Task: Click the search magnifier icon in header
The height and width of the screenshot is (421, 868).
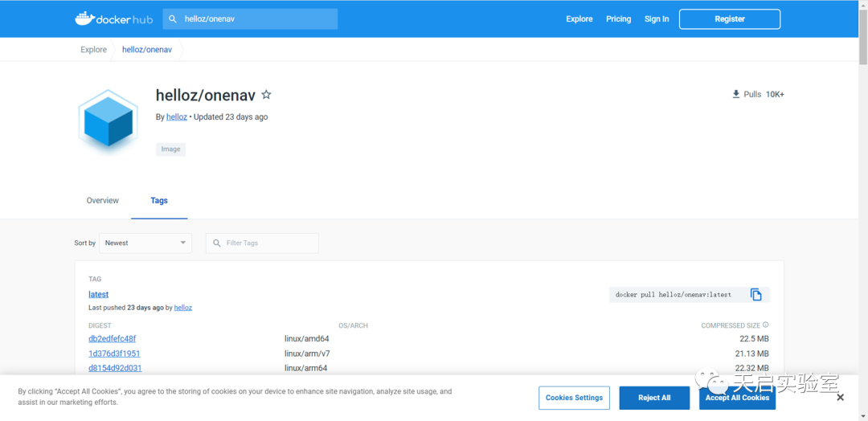Action: tap(173, 18)
